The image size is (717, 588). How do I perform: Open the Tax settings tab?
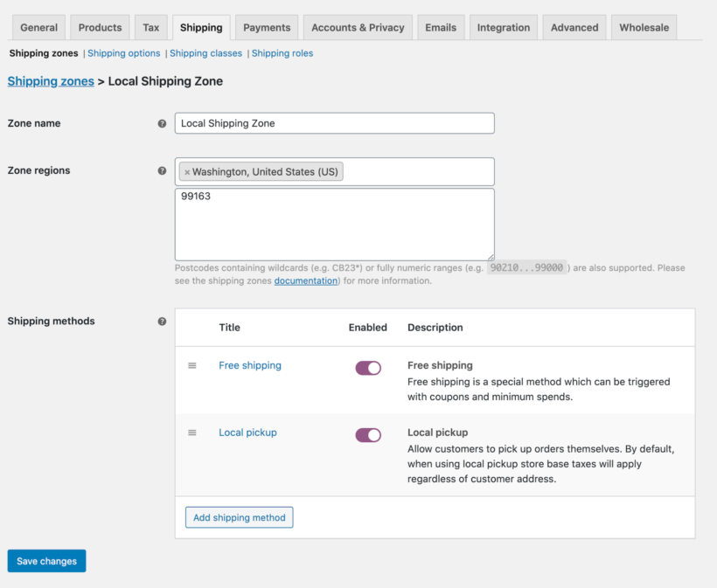coord(150,27)
